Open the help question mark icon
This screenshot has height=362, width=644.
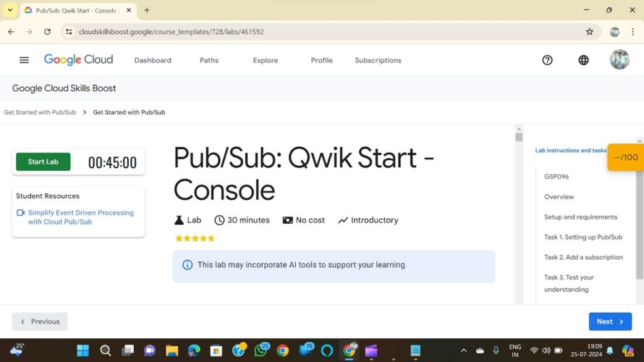[x=547, y=60]
